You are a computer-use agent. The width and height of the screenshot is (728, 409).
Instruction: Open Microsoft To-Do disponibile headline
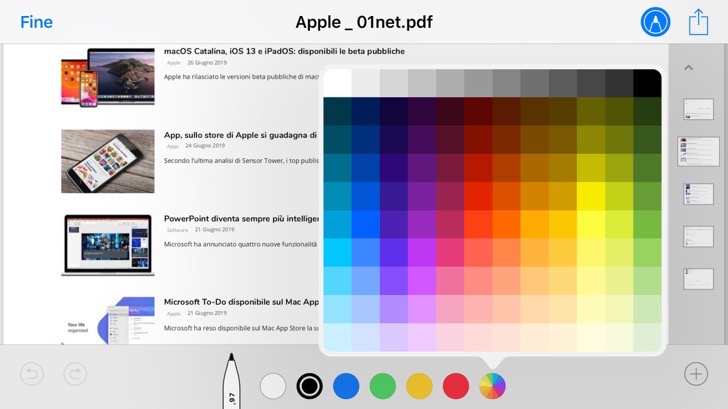[x=241, y=302]
